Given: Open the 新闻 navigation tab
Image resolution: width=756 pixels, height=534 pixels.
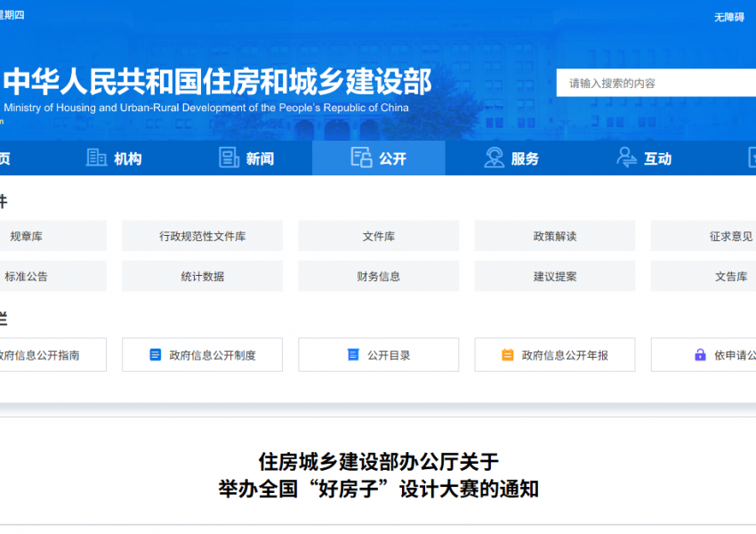Looking at the screenshot, I should coord(246,158).
